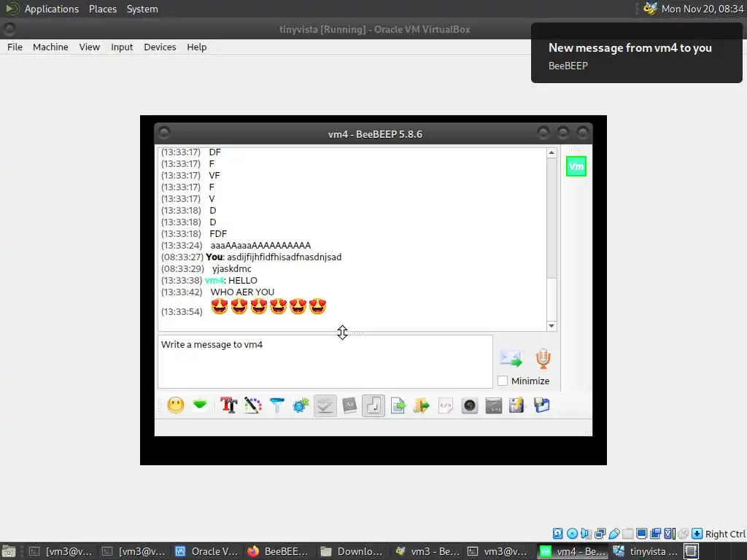Click the Mon Nov 20 clock
The width and height of the screenshot is (747, 560).
click(703, 9)
